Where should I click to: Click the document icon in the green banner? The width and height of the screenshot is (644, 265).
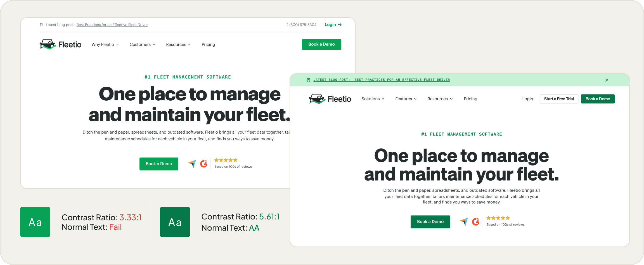(x=308, y=80)
